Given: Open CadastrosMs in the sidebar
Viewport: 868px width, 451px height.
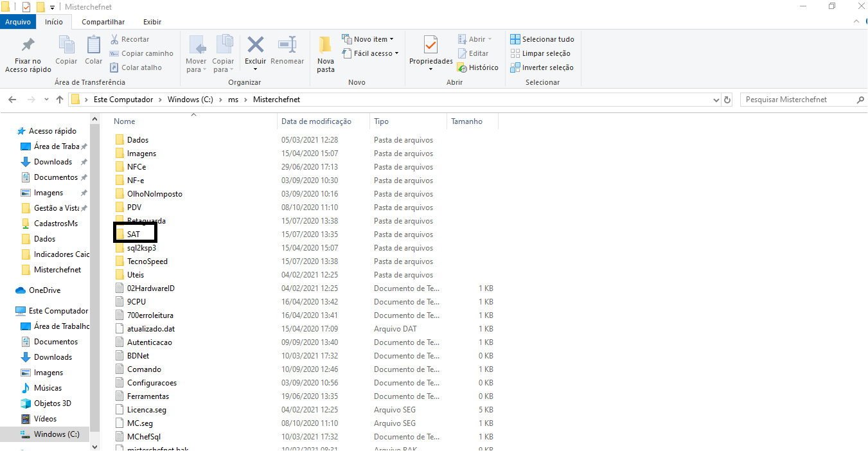Looking at the screenshot, I should click(55, 224).
